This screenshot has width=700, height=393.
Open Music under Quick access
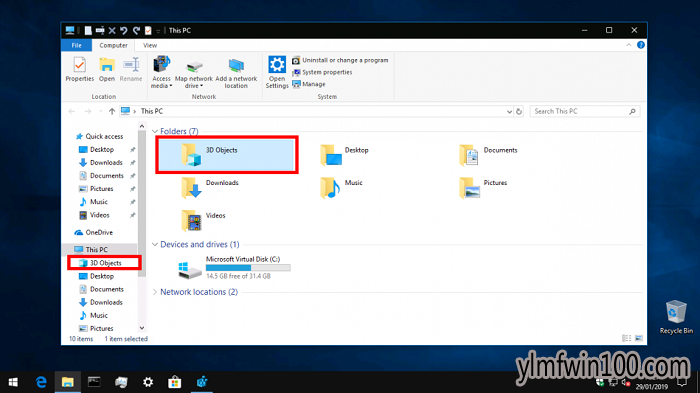[99, 202]
